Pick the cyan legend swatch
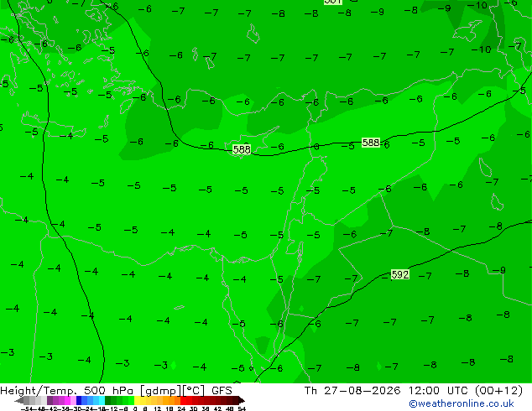The width and height of the screenshot is (532, 411). (x=102, y=400)
